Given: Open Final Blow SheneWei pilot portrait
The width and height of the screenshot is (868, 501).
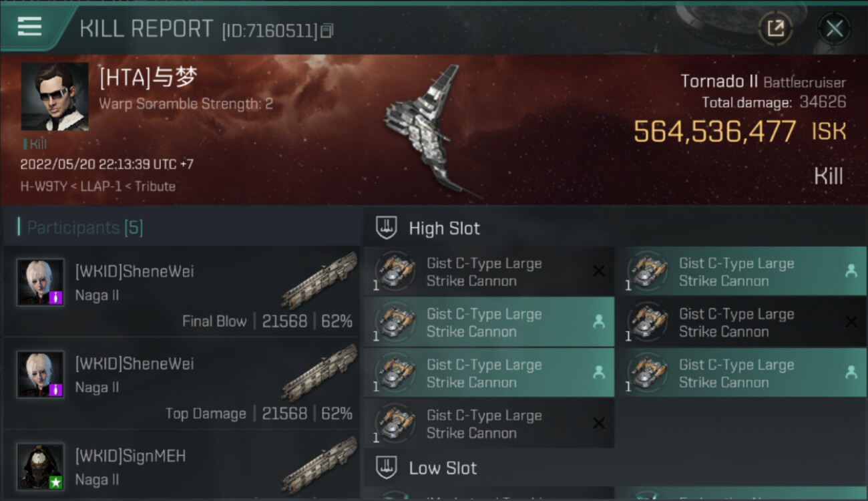Looking at the screenshot, I should [41, 282].
